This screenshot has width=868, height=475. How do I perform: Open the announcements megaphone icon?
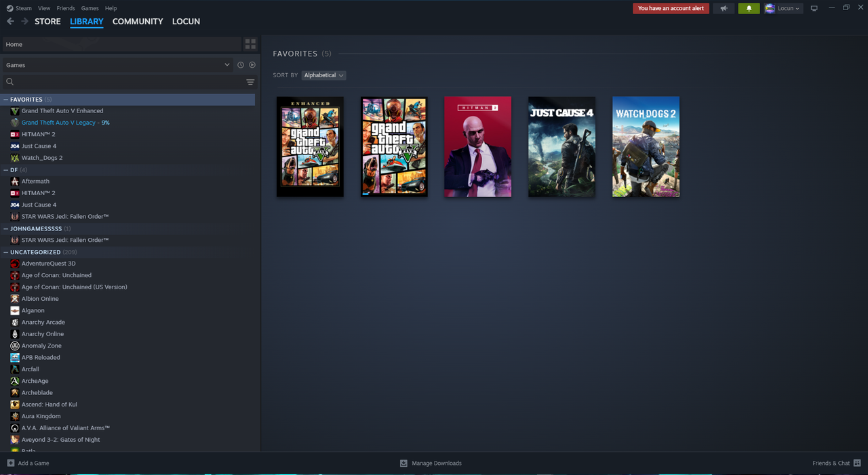(x=724, y=8)
